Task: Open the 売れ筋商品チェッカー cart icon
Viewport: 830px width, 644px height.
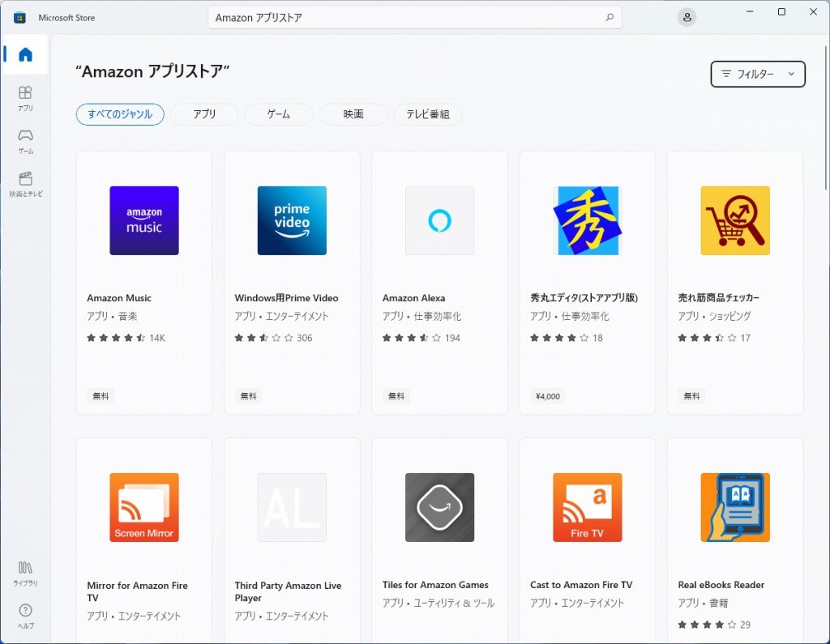Action: pyautogui.click(x=735, y=220)
